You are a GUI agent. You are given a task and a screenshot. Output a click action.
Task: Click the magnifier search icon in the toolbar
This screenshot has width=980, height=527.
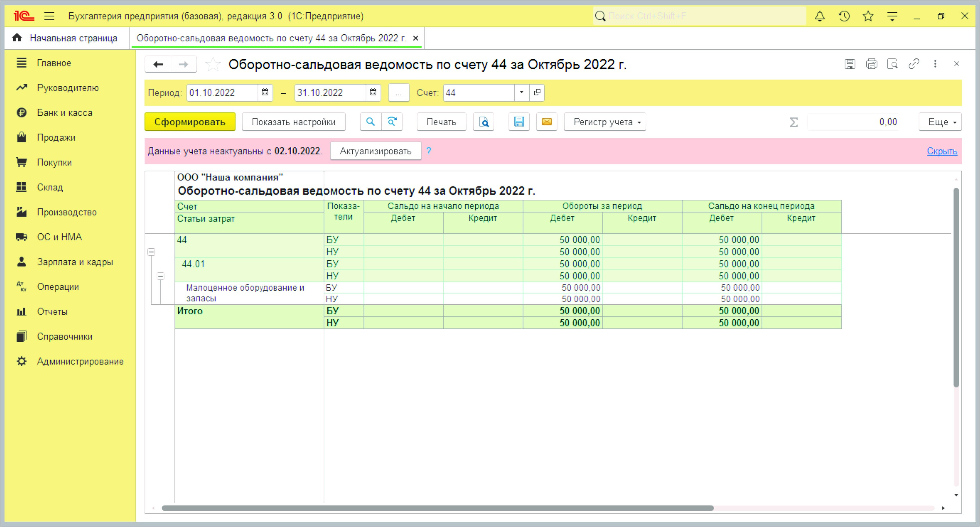tap(370, 122)
